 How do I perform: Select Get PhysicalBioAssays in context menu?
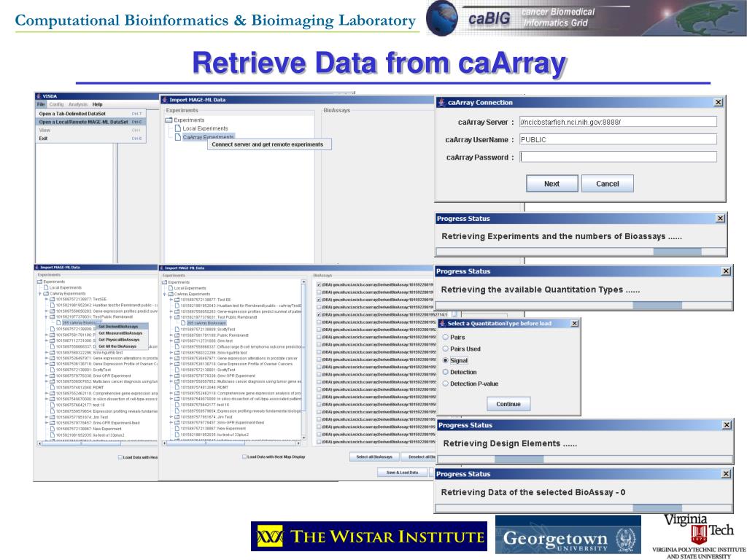(x=122, y=340)
